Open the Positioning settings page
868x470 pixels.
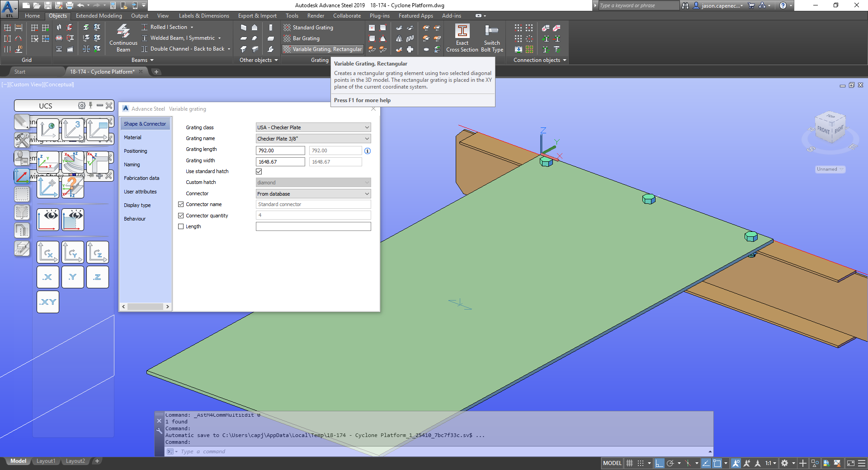[x=136, y=150]
